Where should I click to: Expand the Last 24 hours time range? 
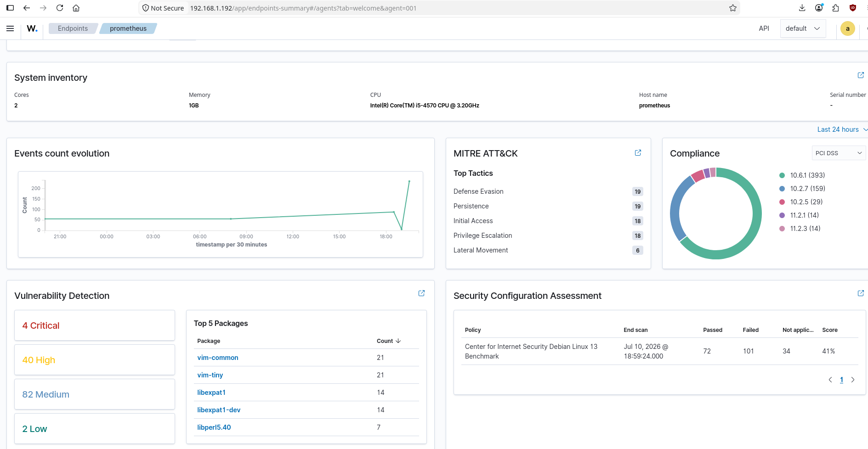[x=842, y=129]
